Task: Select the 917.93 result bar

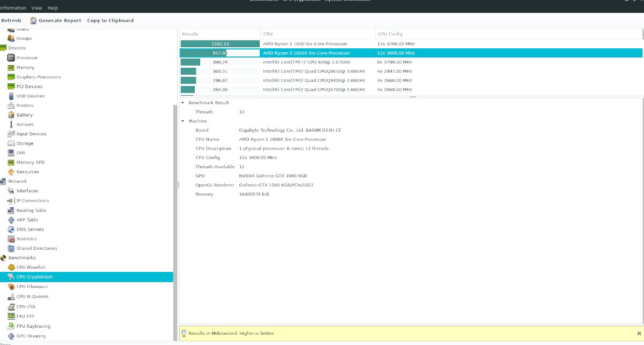Action: click(x=220, y=53)
